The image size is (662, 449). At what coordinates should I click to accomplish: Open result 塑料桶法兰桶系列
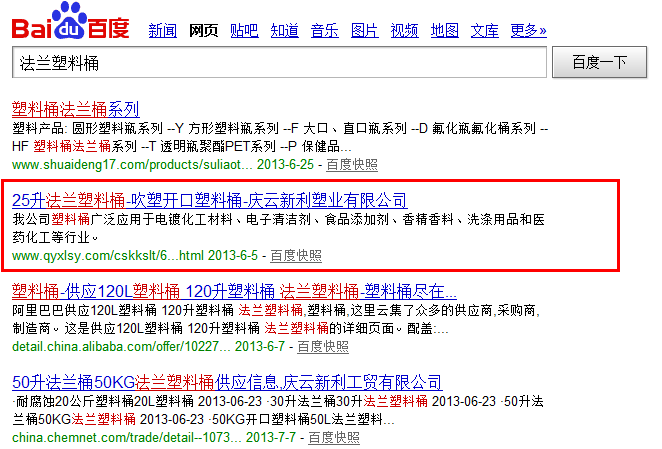76,109
